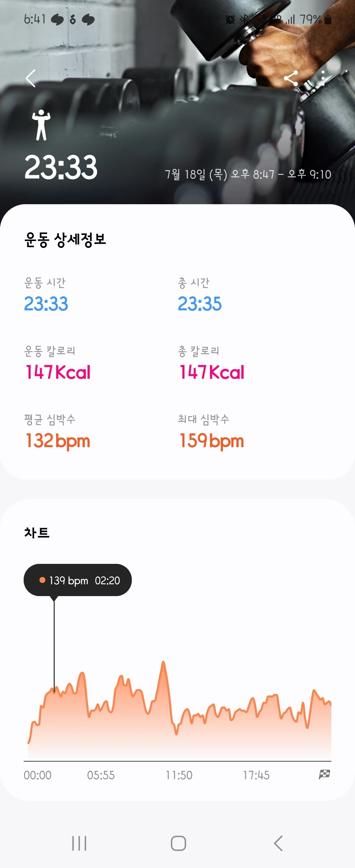Tap the 운동 칼로리 147 Kcal value

pyautogui.click(x=58, y=372)
